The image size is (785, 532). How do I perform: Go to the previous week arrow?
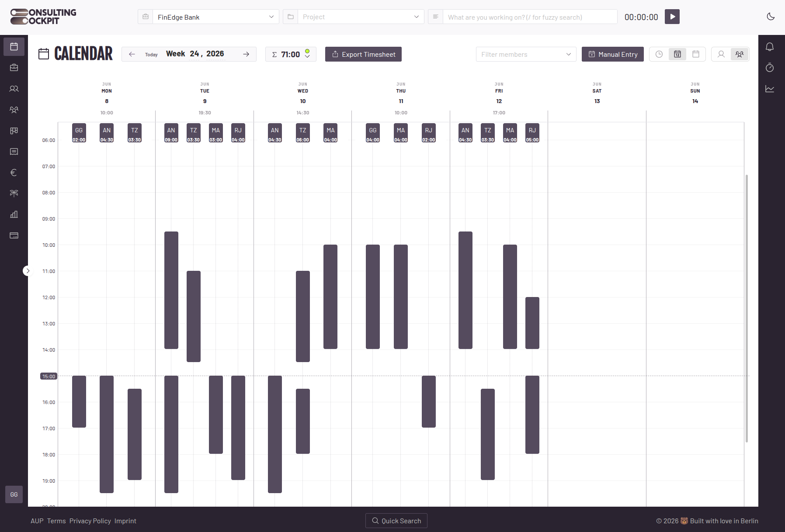pos(132,54)
